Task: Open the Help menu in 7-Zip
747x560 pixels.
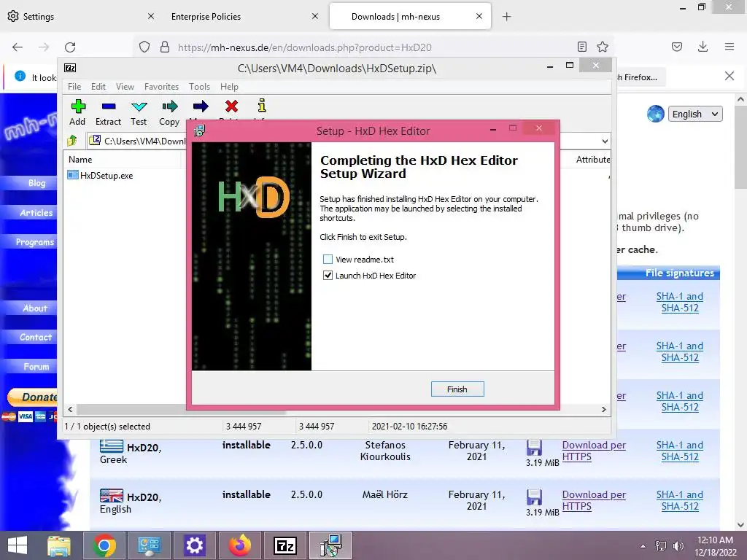Action: pos(229,87)
